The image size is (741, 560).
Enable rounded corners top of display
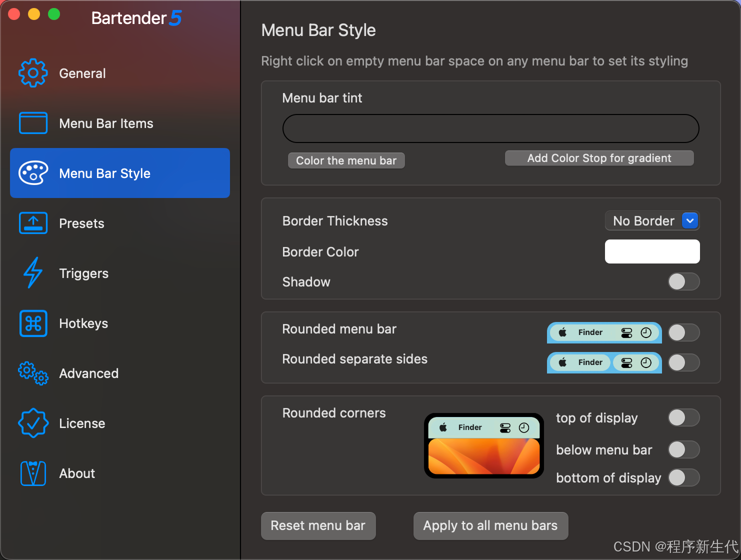(x=683, y=417)
